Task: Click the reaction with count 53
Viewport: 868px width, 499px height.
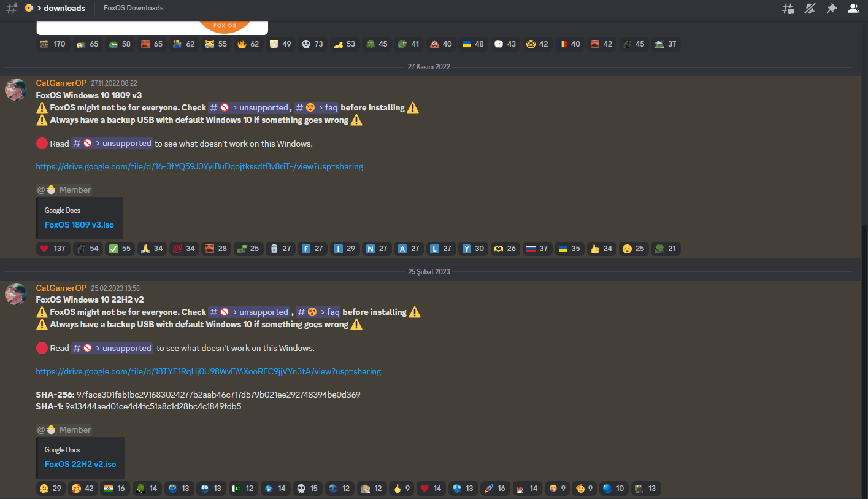Action: tap(345, 44)
